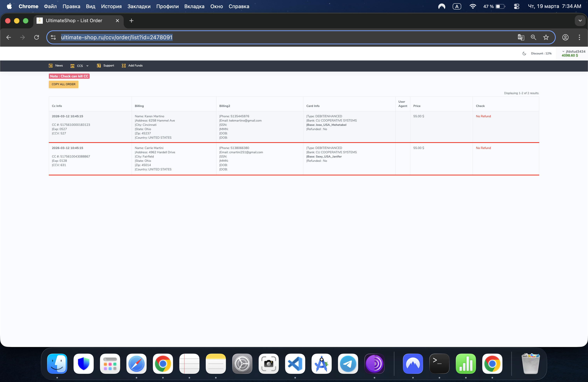This screenshot has width=588, height=382.
Task: Click the Chrome reload page button
Action: (37, 37)
